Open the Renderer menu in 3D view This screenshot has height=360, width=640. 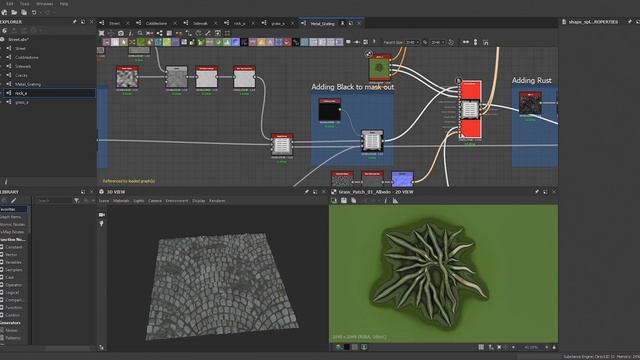tap(217, 201)
